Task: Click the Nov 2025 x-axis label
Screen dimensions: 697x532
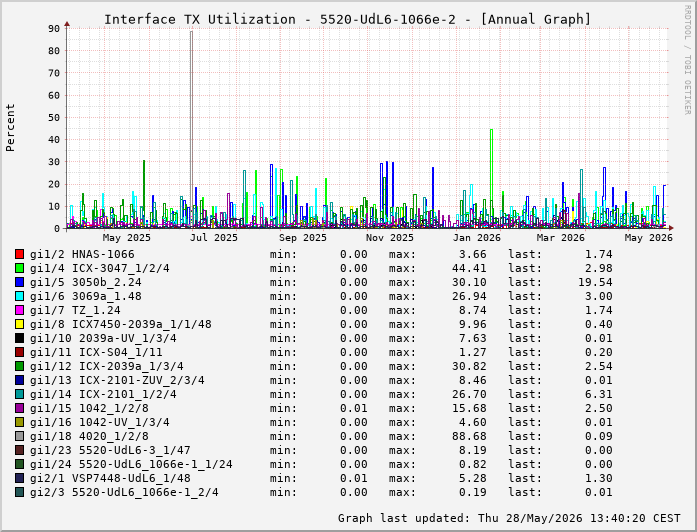Action: [390, 238]
